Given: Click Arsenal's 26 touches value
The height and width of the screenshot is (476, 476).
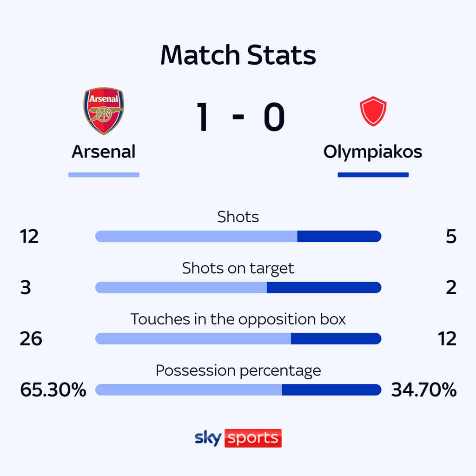Looking at the screenshot, I should [x=31, y=339].
